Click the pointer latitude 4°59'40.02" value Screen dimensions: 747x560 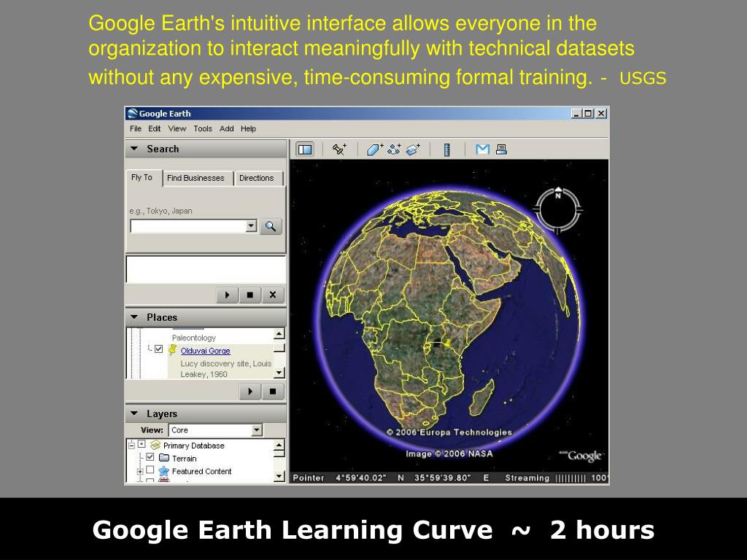tap(360, 478)
